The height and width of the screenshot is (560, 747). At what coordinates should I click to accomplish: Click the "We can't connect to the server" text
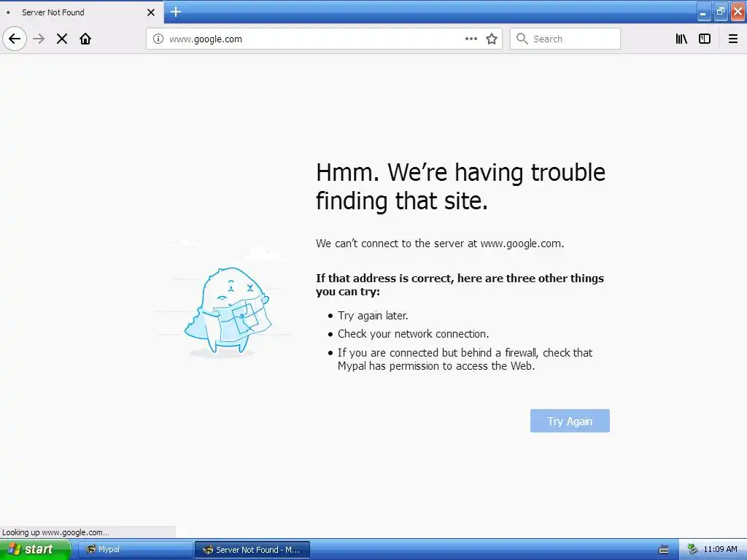coord(440,244)
